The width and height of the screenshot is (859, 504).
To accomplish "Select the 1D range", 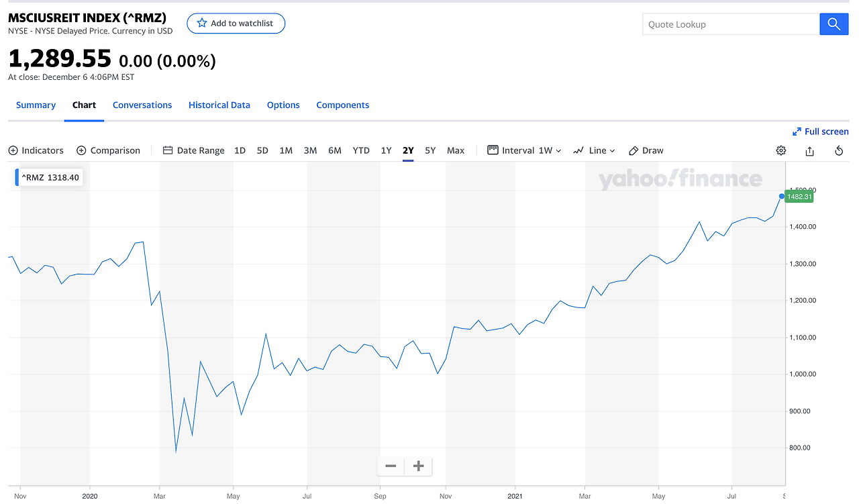I will (240, 150).
